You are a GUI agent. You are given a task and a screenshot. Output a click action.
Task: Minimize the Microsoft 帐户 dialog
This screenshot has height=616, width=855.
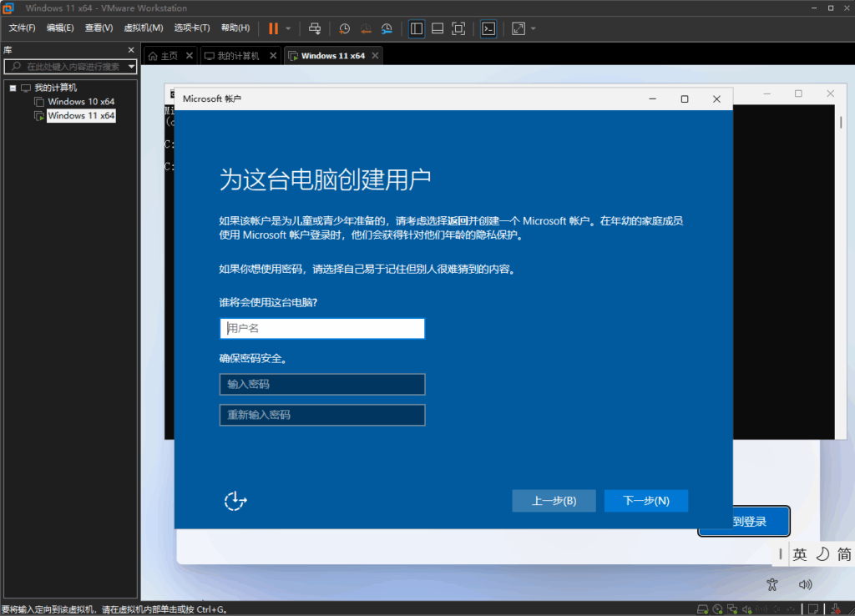coord(652,98)
